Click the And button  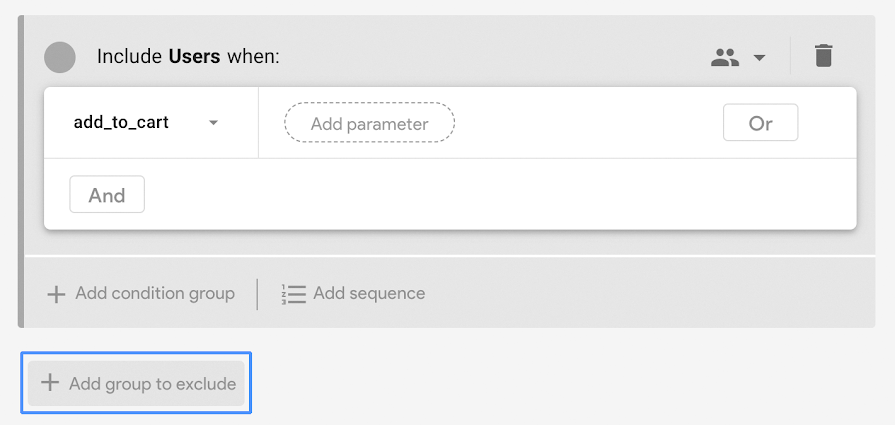click(x=107, y=195)
